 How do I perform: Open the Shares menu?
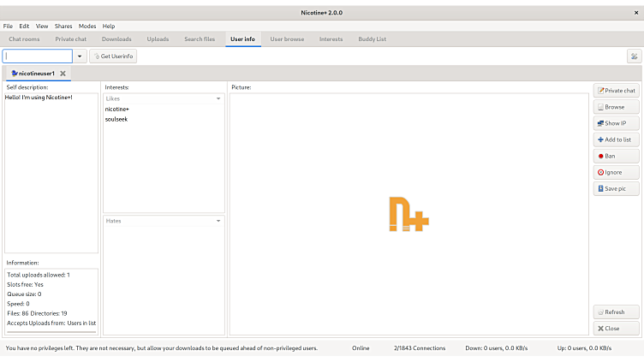pyautogui.click(x=63, y=27)
